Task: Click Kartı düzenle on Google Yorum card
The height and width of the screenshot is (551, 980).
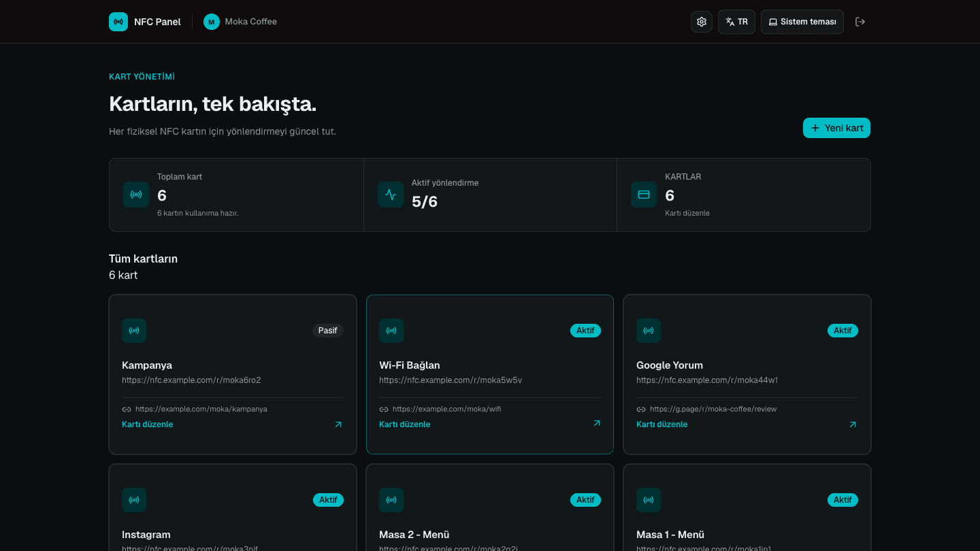Action: click(662, 424)
